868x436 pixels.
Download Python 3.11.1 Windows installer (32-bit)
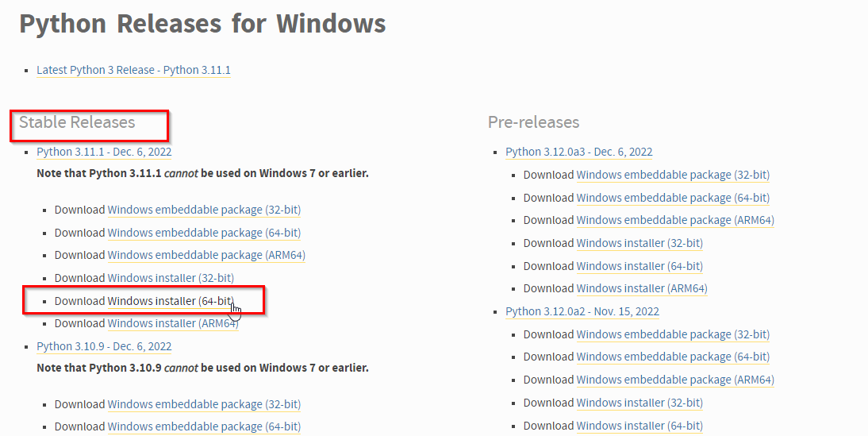click(x=171, y=278)
